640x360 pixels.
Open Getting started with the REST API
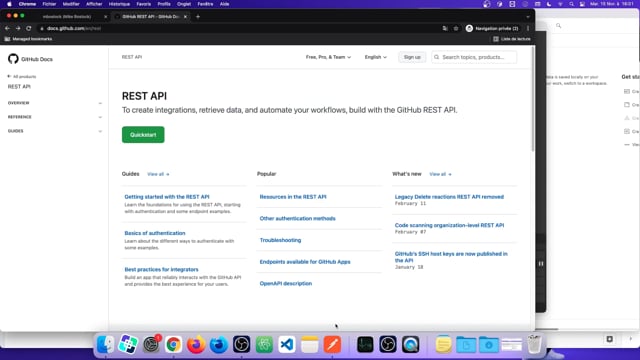[167, 197]
